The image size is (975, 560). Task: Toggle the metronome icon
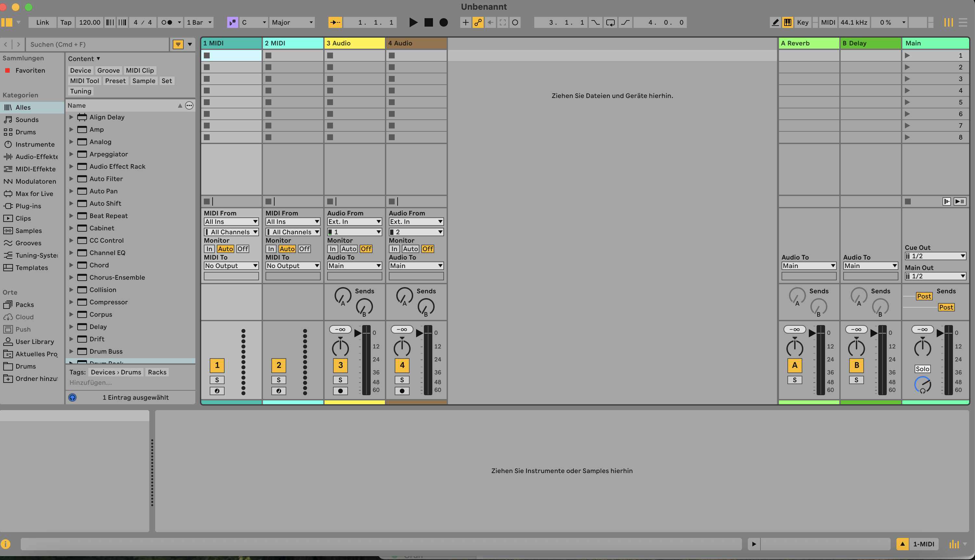tap(167, 22)
